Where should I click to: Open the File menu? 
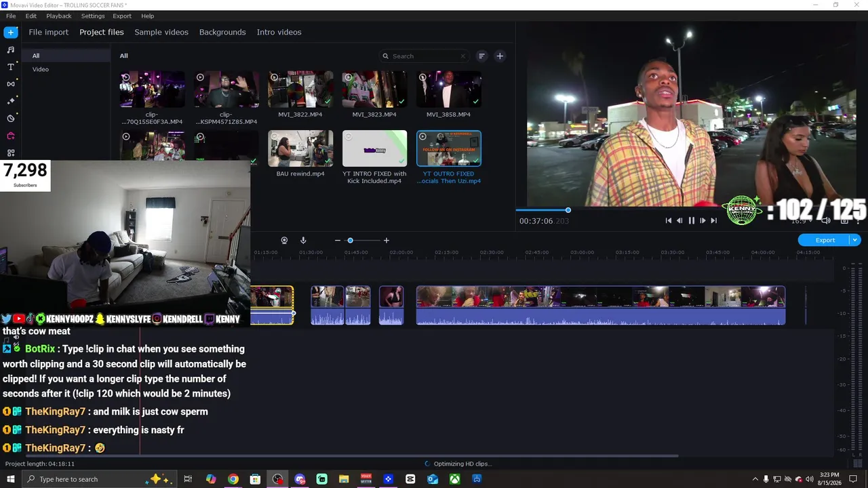click(11, 16)
